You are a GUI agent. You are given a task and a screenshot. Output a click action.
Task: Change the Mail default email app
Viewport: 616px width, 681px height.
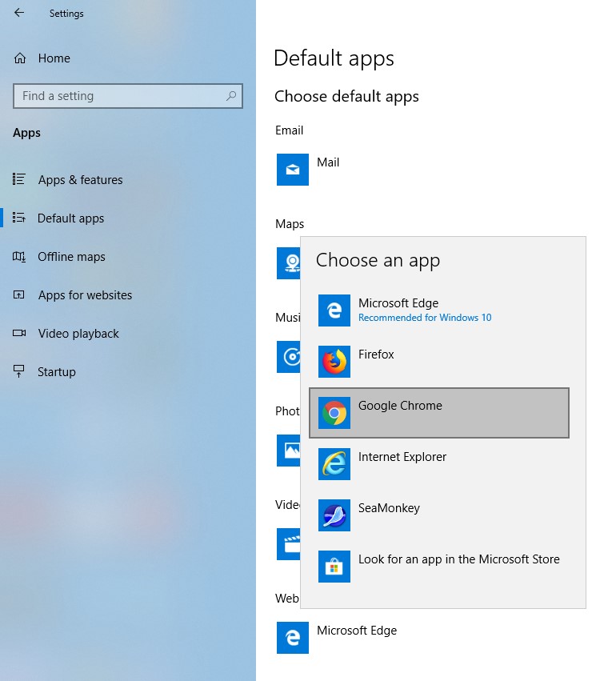(x=328, y=162)
